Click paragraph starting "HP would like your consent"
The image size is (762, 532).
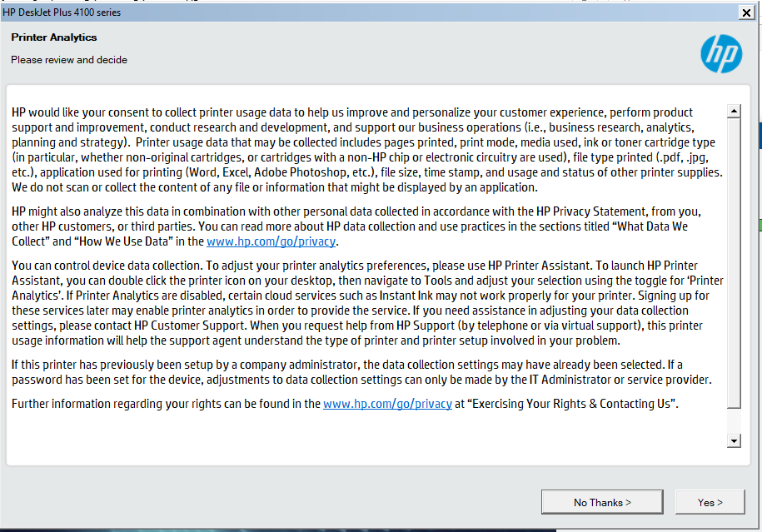367,150
